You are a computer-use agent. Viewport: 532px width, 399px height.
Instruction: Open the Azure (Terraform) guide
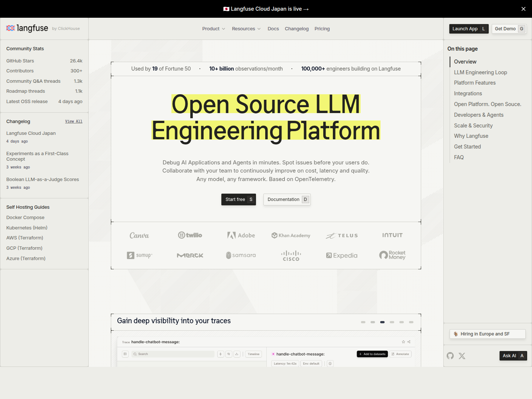(26, 259)
